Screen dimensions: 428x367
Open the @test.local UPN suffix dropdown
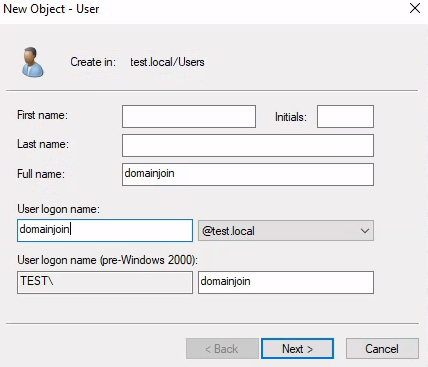286,230
